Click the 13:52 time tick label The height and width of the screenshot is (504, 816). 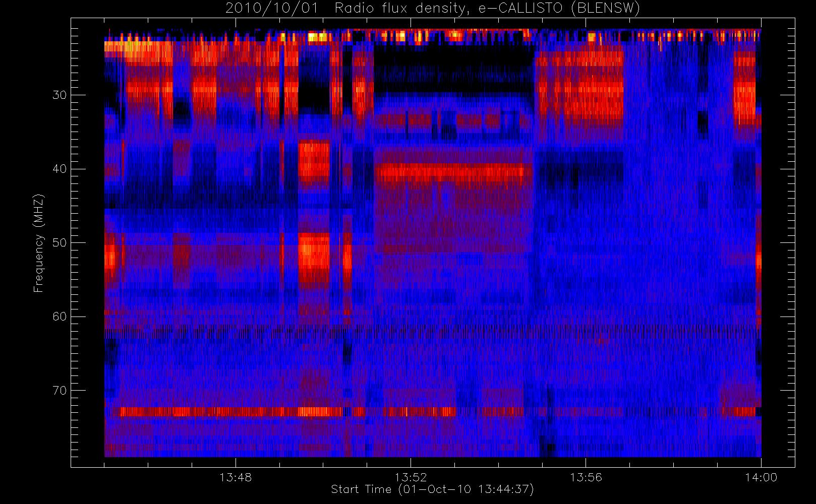[x=411, y=477]
